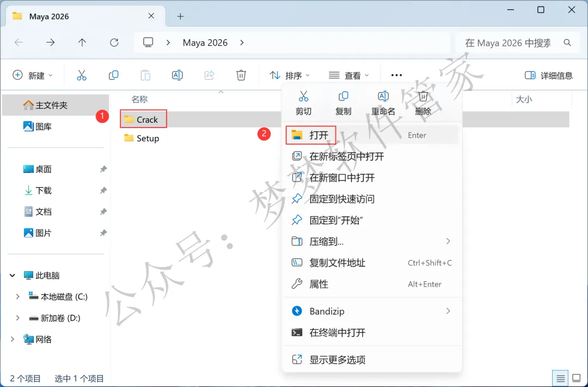Select the Setup folder
Viewport: 588px width, 387px height.
(142, 138)
